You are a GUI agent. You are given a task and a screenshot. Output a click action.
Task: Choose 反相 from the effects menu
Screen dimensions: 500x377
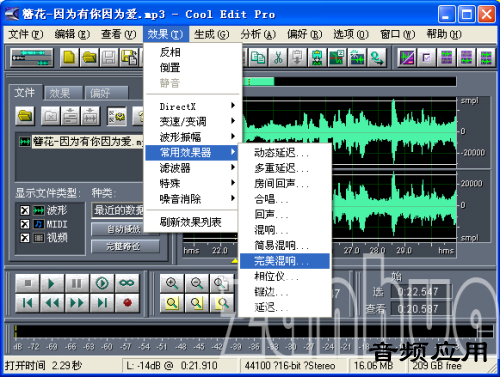[x=192, y=52]
